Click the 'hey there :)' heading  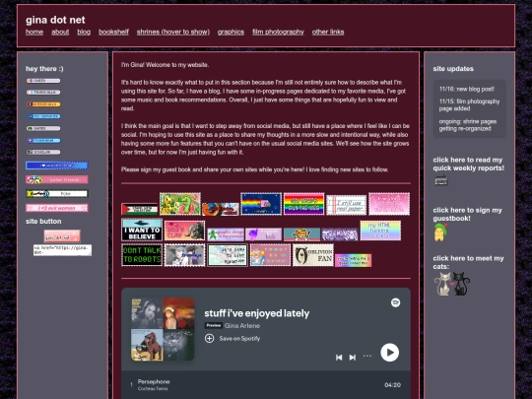pos(44,69)
